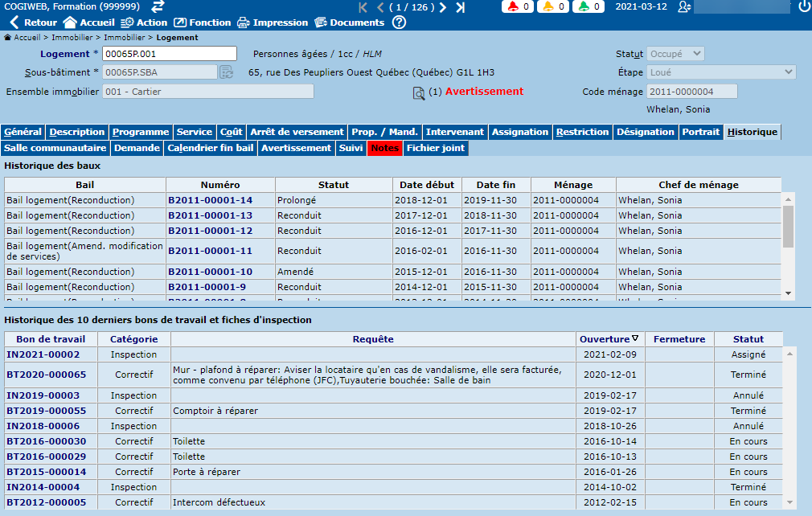Click the help question mark icon
The width and height of the screenshot is (812, 516).
[399, 23]
